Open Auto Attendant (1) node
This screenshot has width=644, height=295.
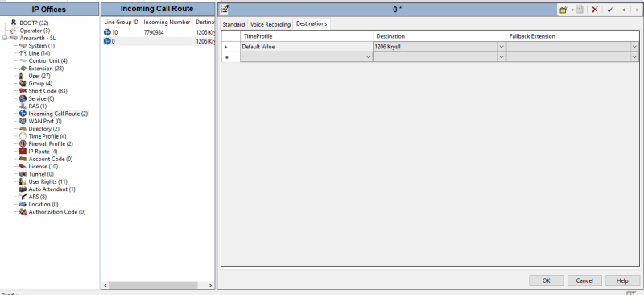tap(52, 189)
